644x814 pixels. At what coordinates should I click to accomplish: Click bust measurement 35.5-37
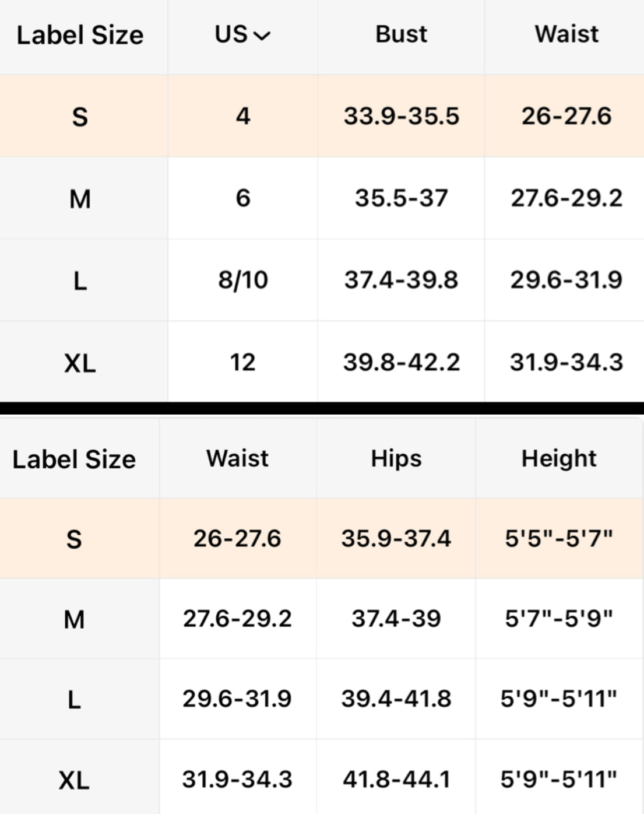401,198
